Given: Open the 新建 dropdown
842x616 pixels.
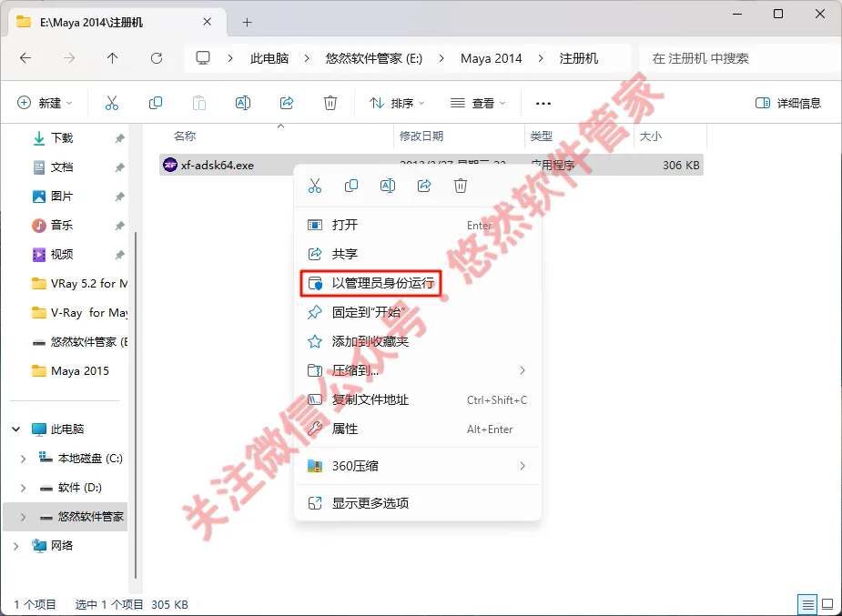Looking at the screenshot, I should pyautogui.click(x=46, y=103).
